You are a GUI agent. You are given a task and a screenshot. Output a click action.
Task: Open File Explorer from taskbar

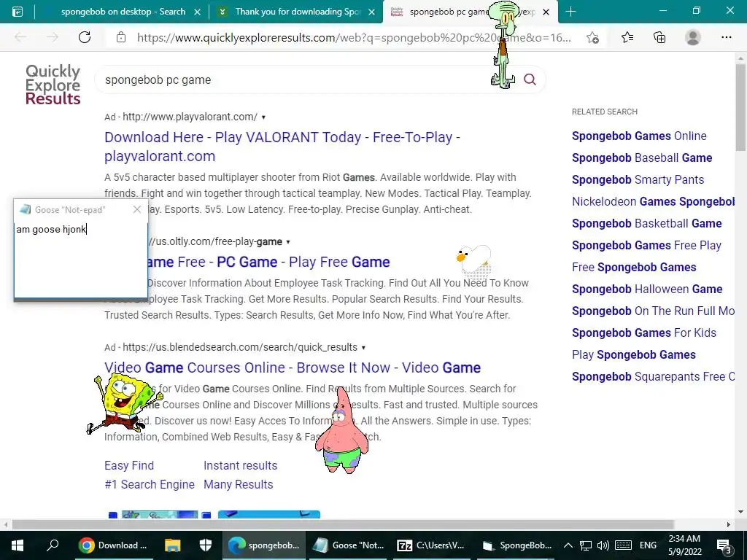pos(172,545)
